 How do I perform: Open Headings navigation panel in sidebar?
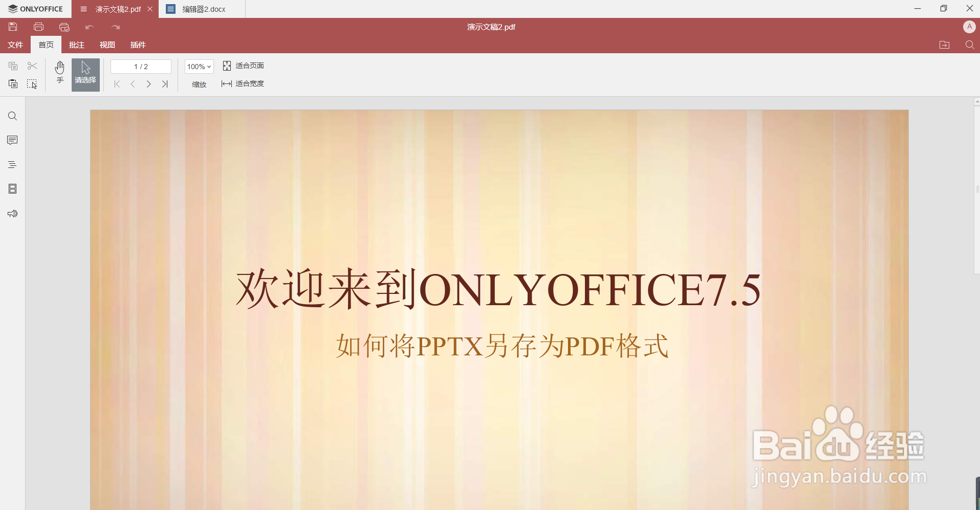[13, 165]
